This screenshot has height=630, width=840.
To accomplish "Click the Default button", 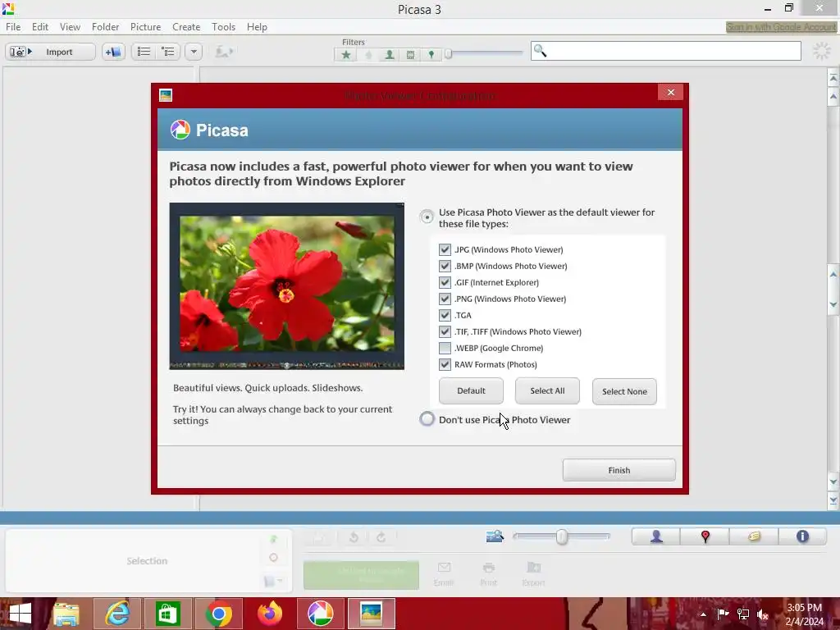I will [471, 391].
